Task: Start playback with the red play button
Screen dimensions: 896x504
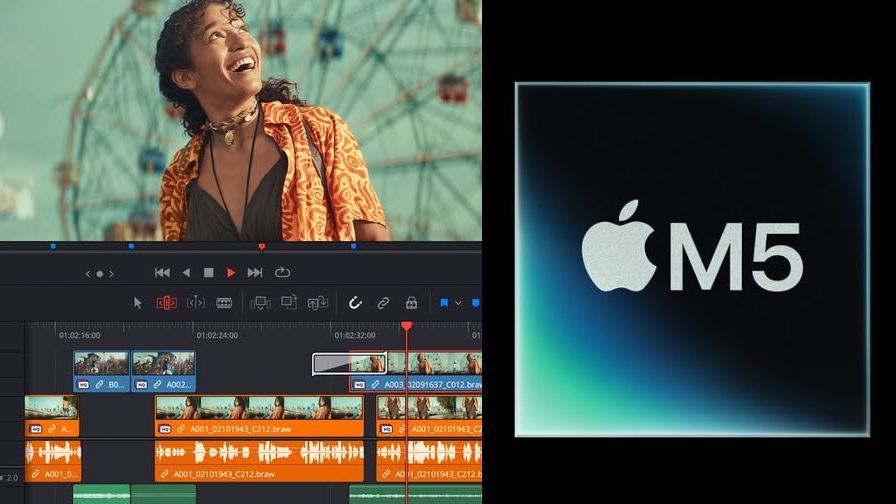Action: [x=230, y=273]
